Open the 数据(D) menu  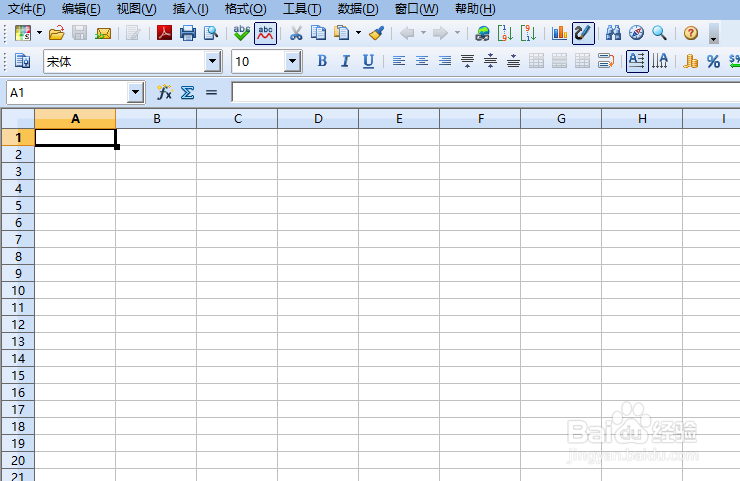coord(358,9)
